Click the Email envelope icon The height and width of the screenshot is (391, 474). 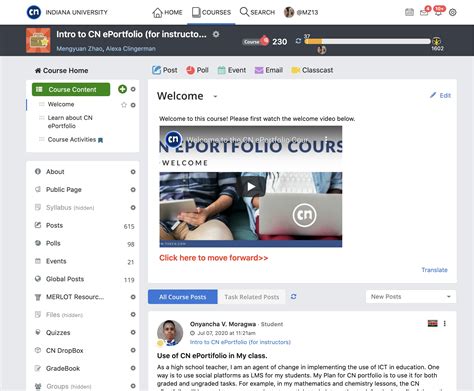click(x=259, y=70)
